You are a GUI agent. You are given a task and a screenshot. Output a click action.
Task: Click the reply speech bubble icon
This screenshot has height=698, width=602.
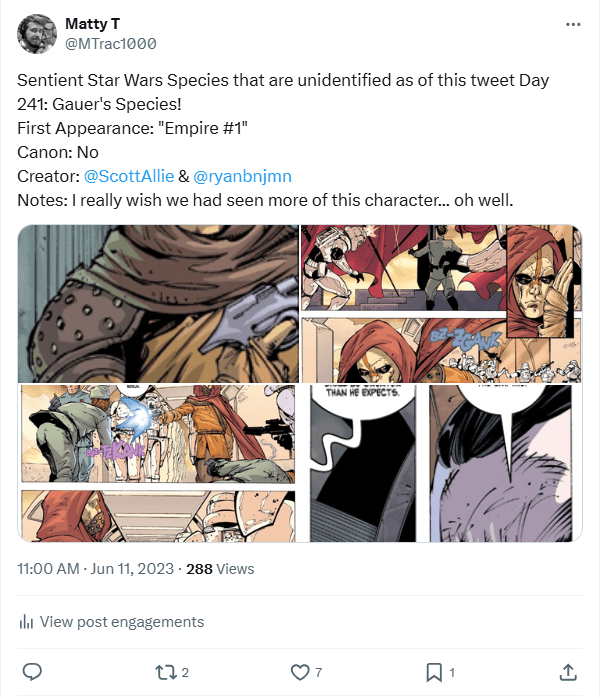click(32, 671)
